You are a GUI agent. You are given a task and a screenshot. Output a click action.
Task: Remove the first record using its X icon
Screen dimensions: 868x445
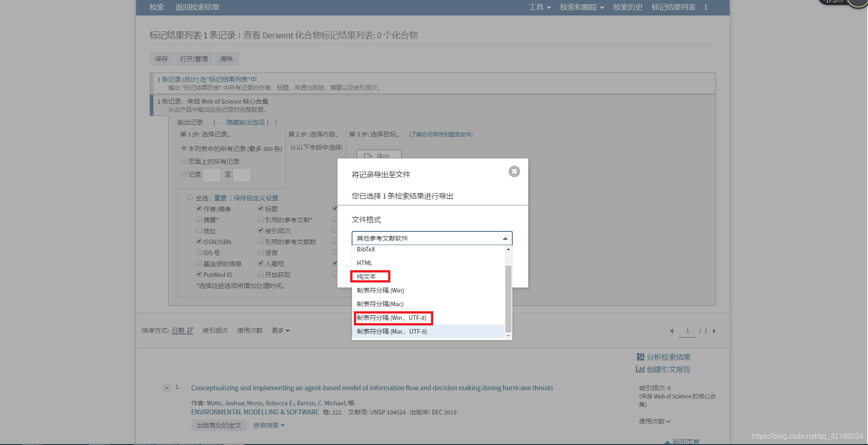tap(166, 388)
